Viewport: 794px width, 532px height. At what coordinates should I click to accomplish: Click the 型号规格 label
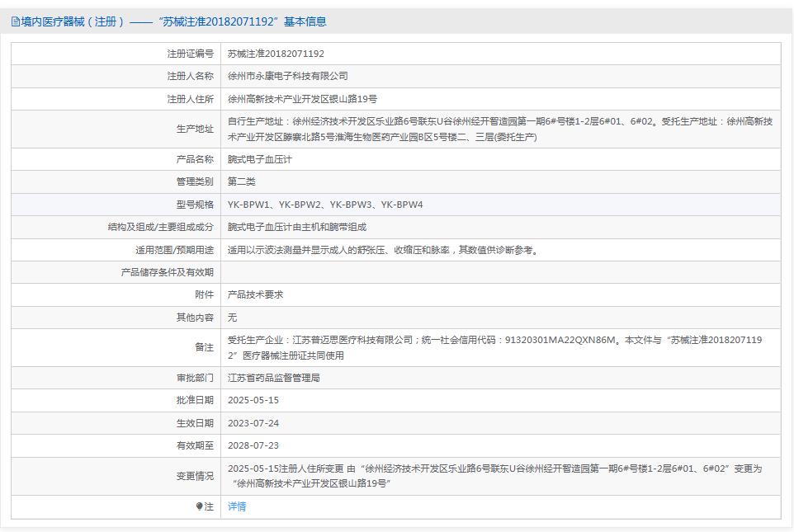tap(195, 205)
